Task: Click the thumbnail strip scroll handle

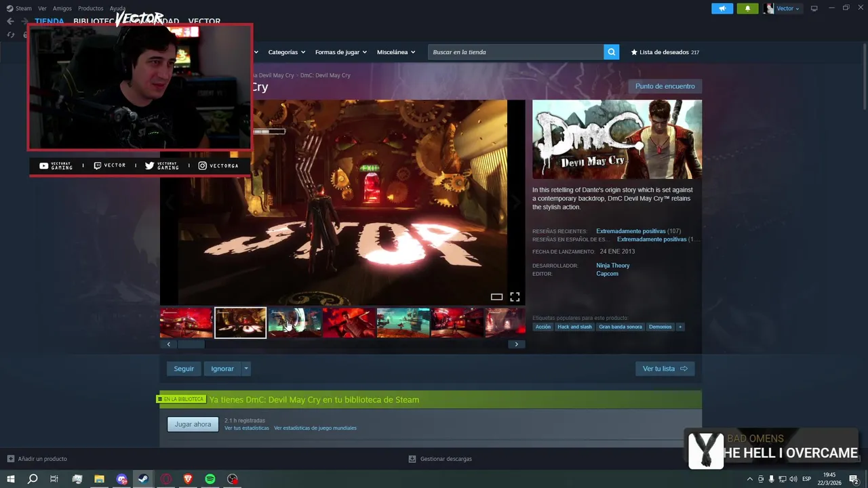Action: click(x=191, y=344)
